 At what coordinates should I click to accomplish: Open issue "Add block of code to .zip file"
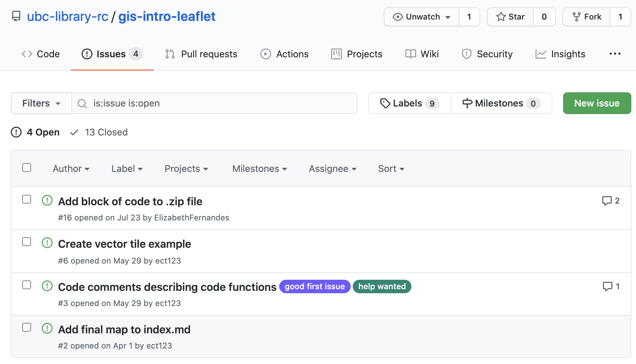coord(130,201)
